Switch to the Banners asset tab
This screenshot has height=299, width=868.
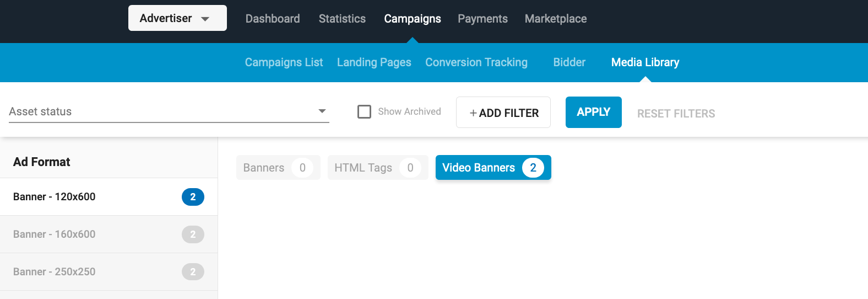point(278,168)
